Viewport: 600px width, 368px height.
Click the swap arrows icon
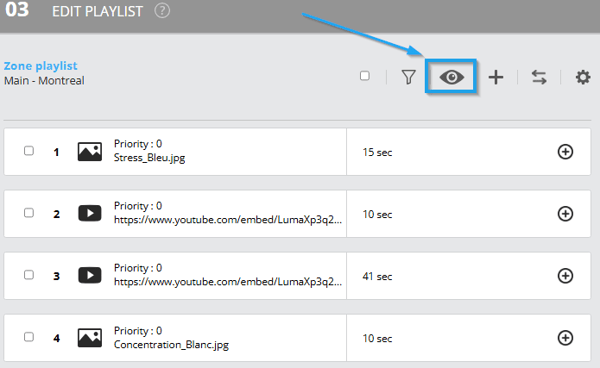[539, 77]
